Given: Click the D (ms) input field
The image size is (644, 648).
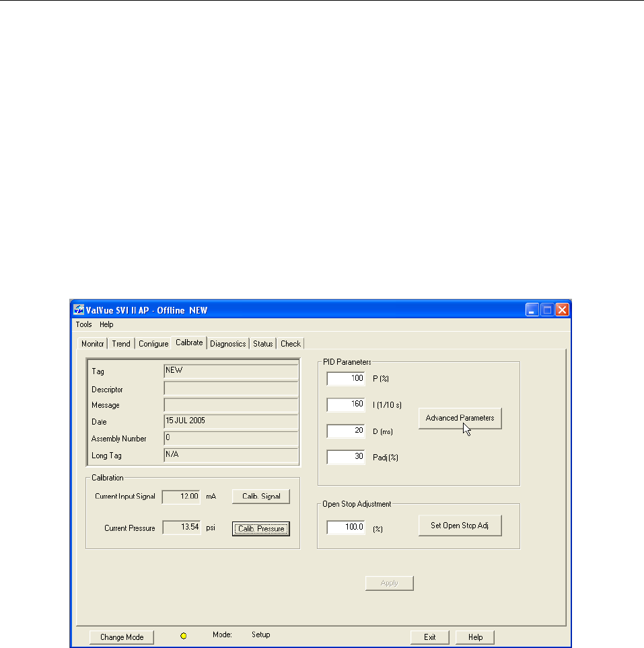Looking at the screenshot, I should [346, 431].
